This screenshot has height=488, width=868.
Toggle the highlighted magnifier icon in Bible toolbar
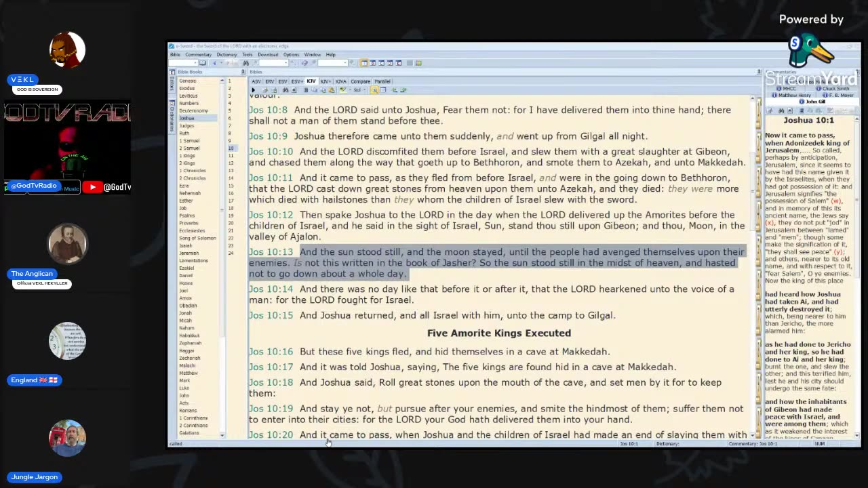(374, 90)
